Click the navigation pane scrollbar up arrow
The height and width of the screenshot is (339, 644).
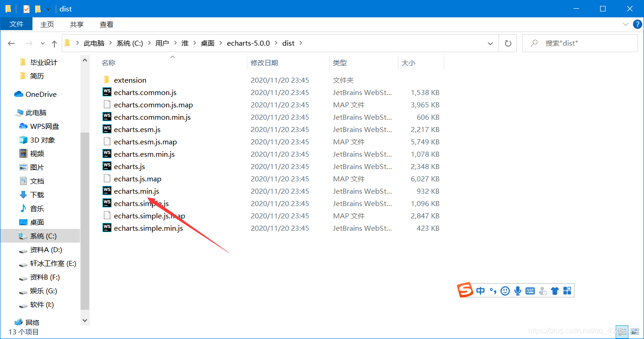click(x=85, y=59)
